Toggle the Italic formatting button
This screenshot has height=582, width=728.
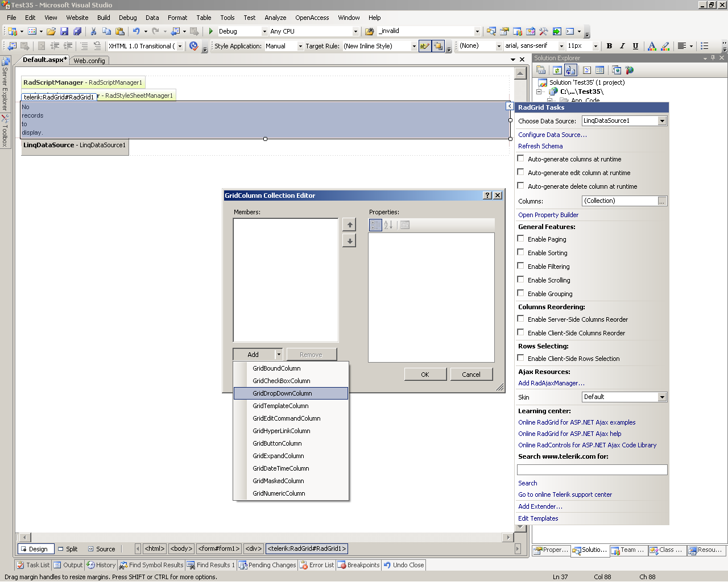[622, 46]
